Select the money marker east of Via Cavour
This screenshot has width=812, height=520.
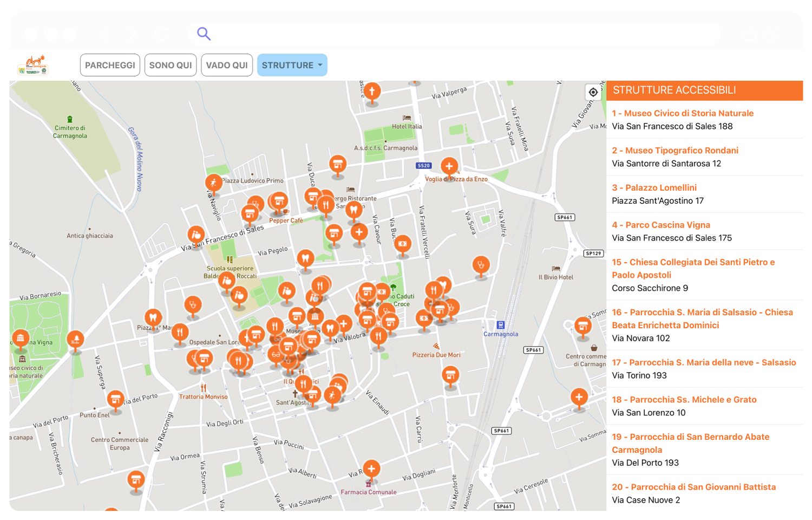pyautogui.click(x=402, y=245)
